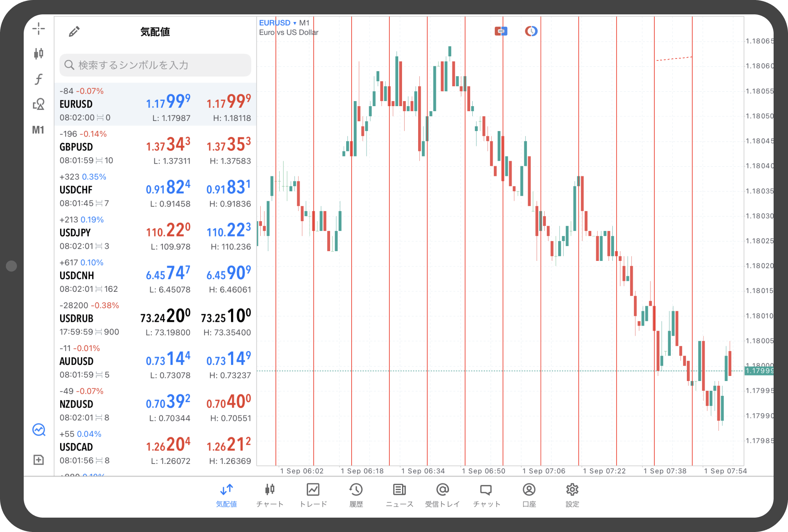Open the EURUSD symbol dropdown on chart

[x=278, y=23]
